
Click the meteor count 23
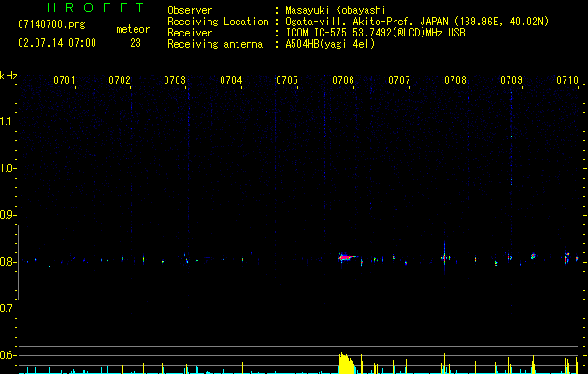pyautogui.click(x=136, y=43)
